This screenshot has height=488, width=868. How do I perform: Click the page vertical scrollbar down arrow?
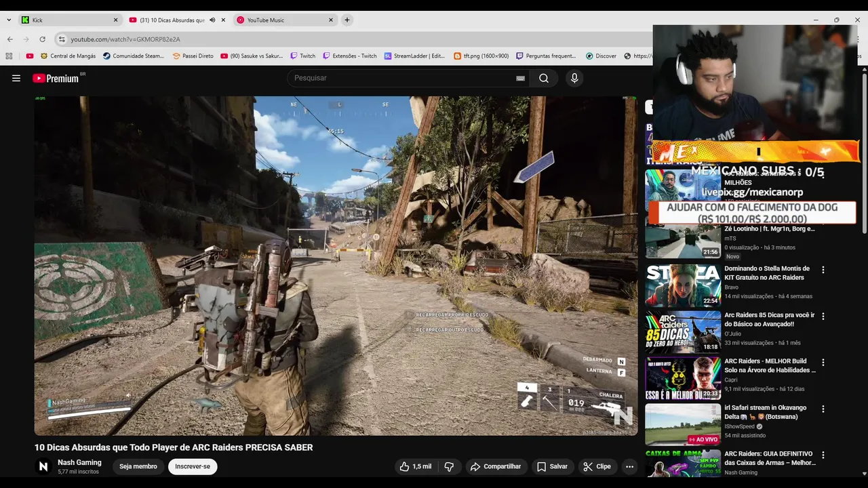pos(864,473)
